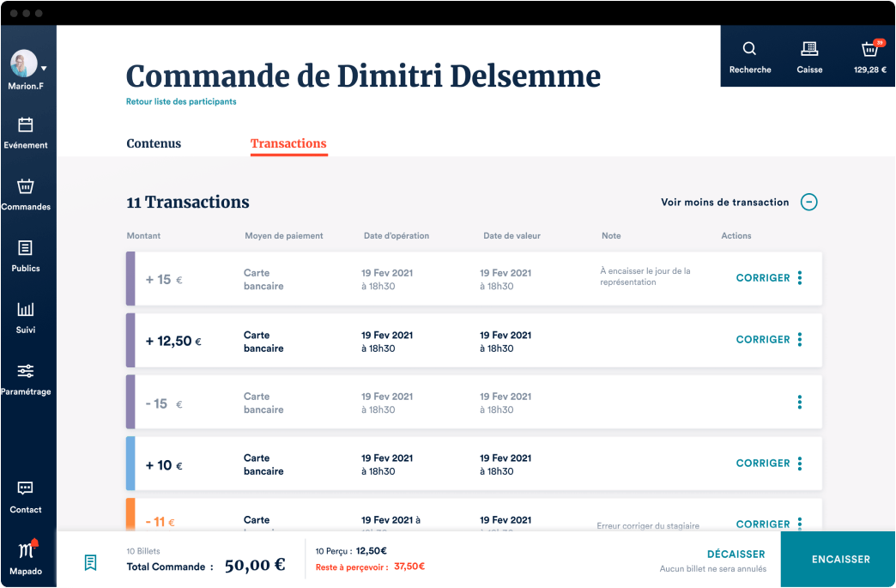
Task: Correct the +12,50 € transaction via CORRIGER
Action: (762, 339)
